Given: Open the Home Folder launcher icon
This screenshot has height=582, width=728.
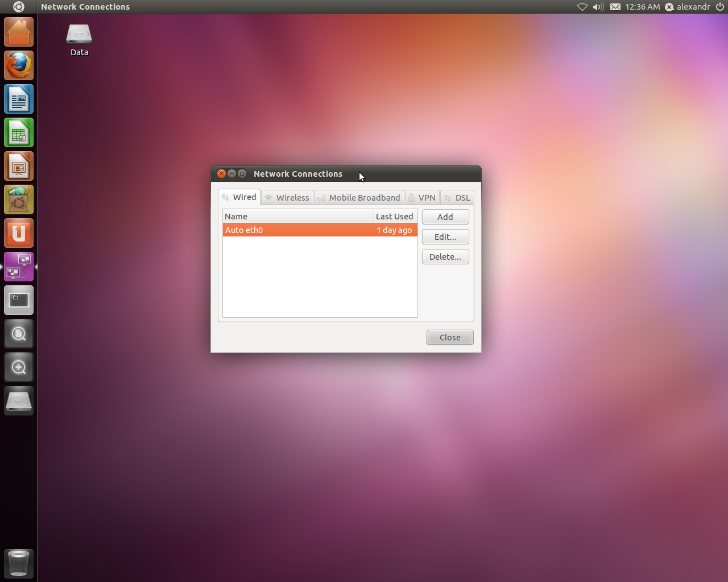Looking at the screenshot, I should [19, 32].
